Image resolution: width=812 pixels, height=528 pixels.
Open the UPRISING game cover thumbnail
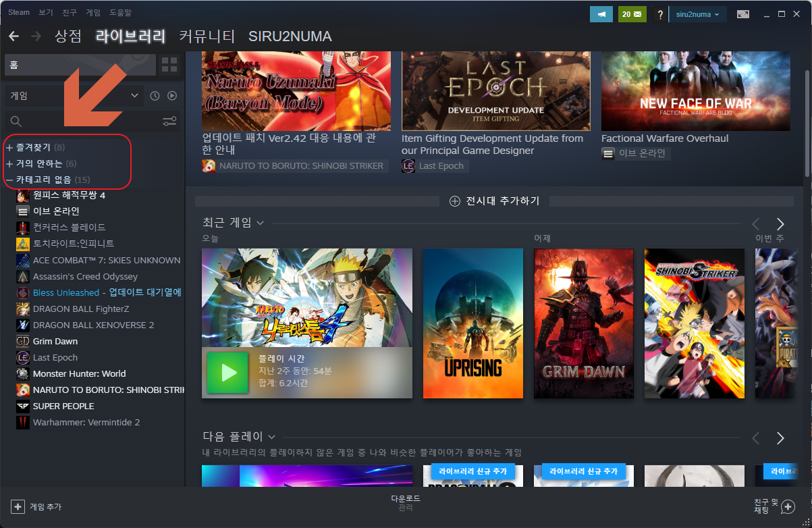click(x=473, y=323)
